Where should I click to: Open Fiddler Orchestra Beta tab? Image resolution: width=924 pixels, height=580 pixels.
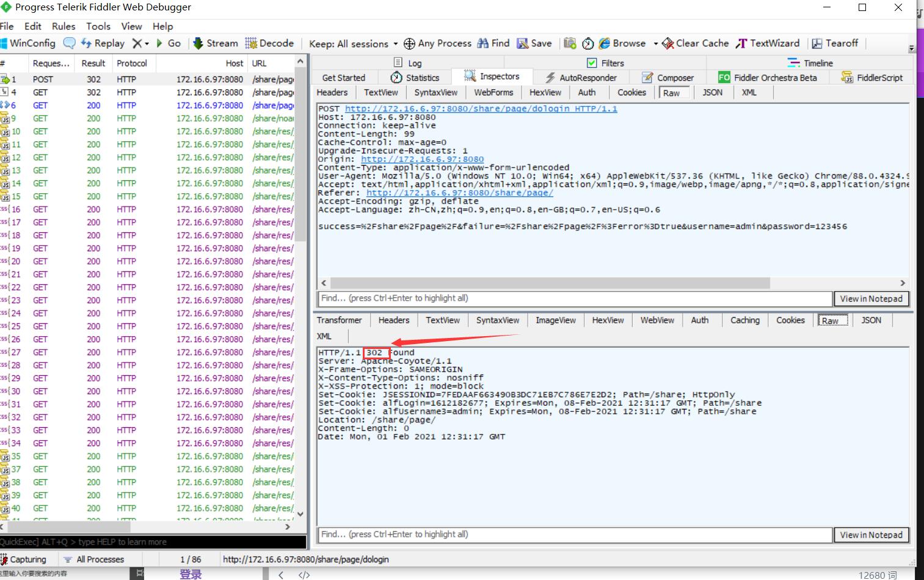click(x=768, y=78)
